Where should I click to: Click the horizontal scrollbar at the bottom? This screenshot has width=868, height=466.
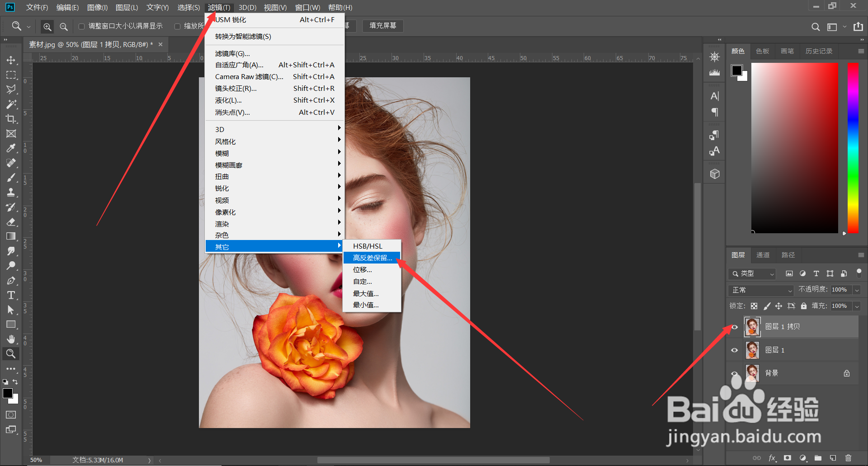433,460
